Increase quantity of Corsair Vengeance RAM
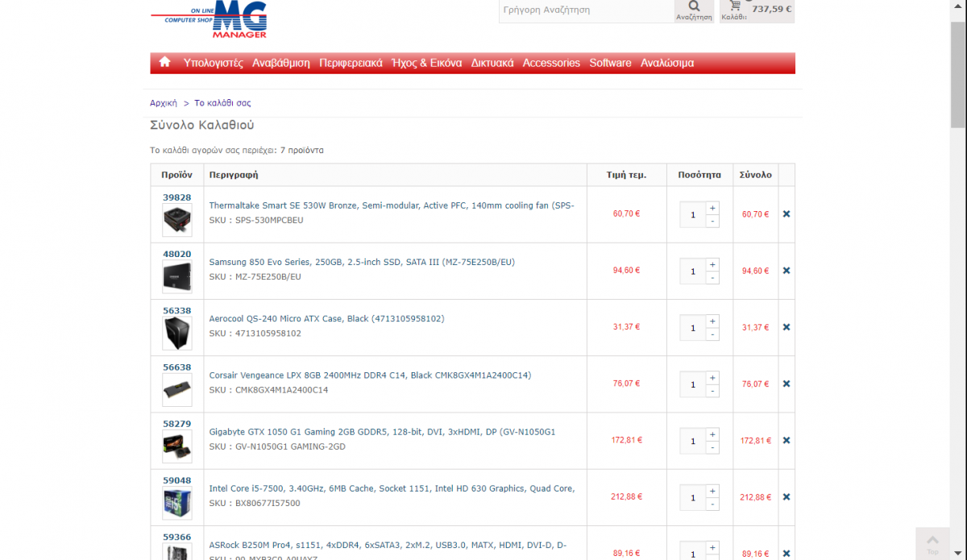 click(712, 377)
